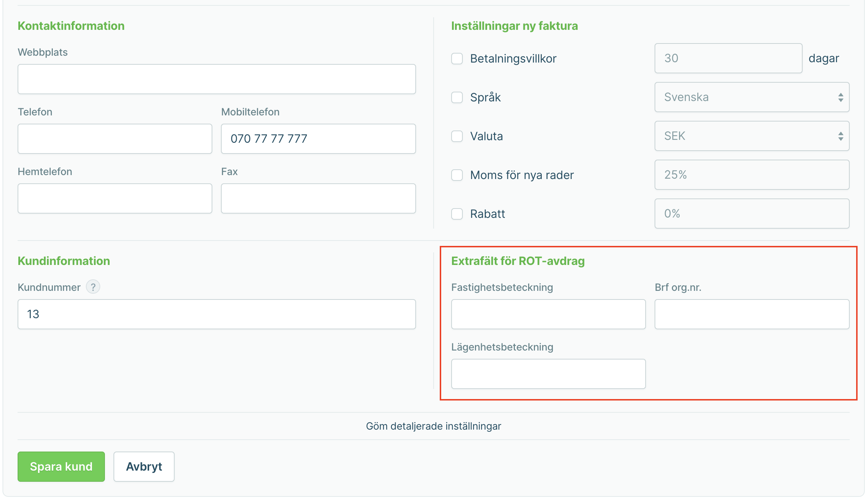The height and width of the screenshot is (499, 868).
Task: Enable the Betalningsvillkor checkbox
Action: pos(457,59)
